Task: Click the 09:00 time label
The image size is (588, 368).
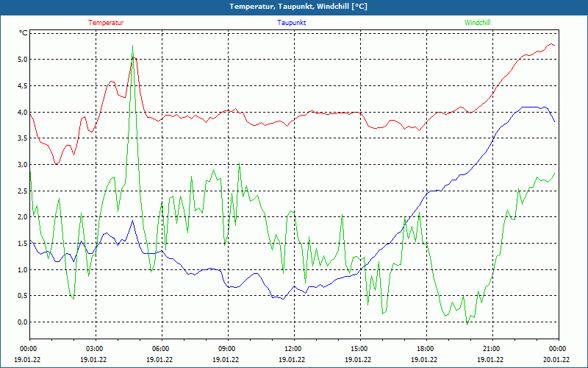Action: pos(226,349)
